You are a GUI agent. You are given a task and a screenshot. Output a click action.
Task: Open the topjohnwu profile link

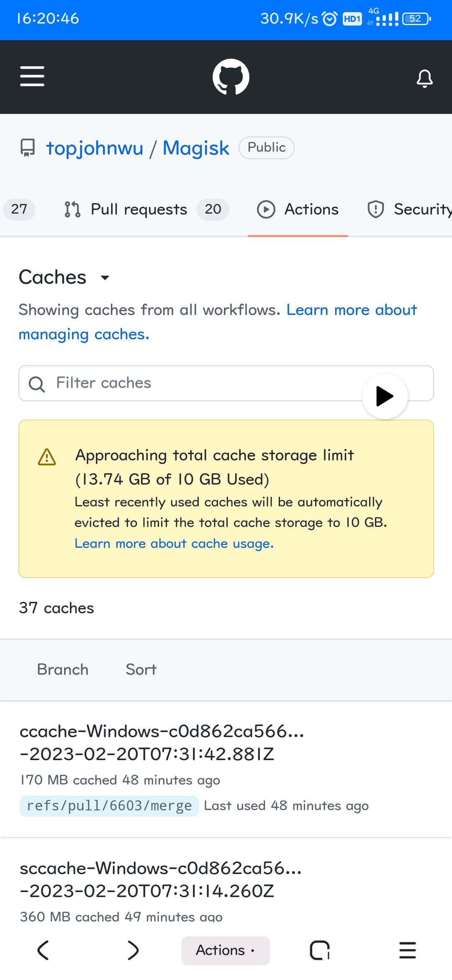point(95,148)
